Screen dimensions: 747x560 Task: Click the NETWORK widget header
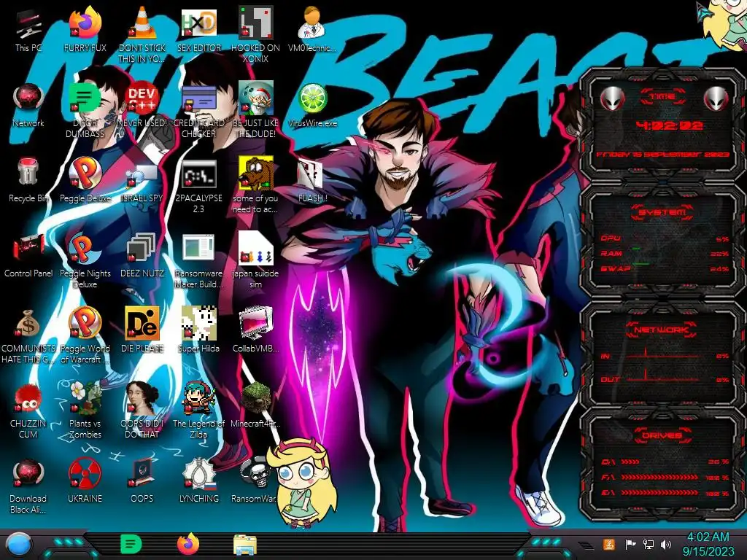[662, 330]
